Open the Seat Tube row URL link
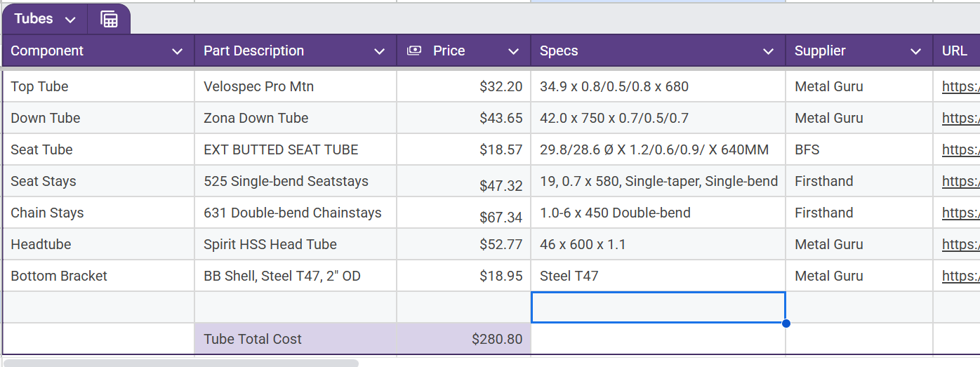This screenshot has height=367, width=980. pos(960,149)
